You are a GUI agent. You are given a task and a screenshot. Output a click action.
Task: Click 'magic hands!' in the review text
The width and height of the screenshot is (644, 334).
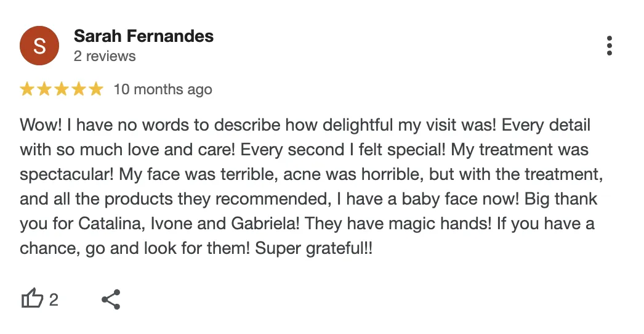[440, 224]
